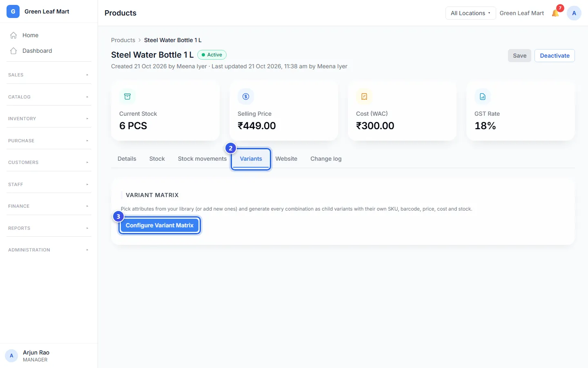Click the 18% GST rate value
This screenshot has height=368, width=588.
pyautogui.click(x=485, y=126)
